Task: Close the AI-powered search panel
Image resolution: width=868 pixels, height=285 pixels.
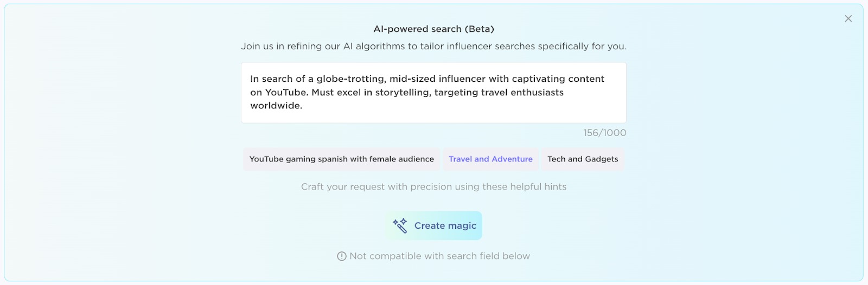Action: tap(848, 18)
